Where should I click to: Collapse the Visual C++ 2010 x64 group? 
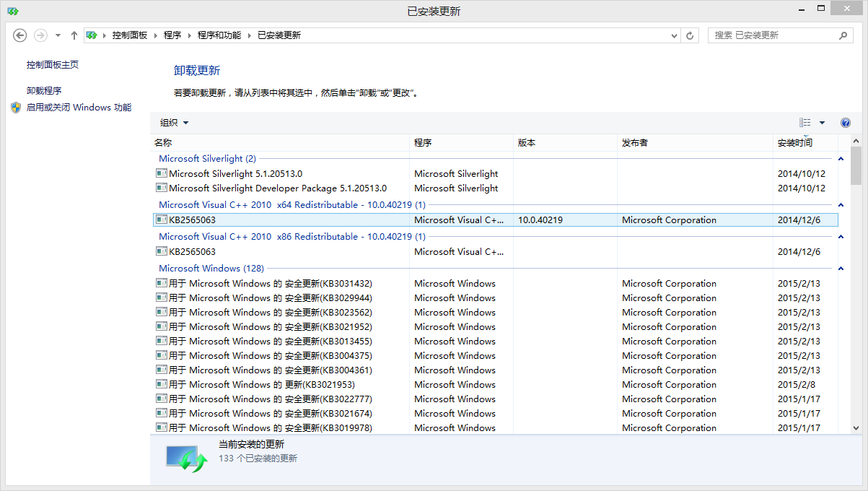click(841, 205)
